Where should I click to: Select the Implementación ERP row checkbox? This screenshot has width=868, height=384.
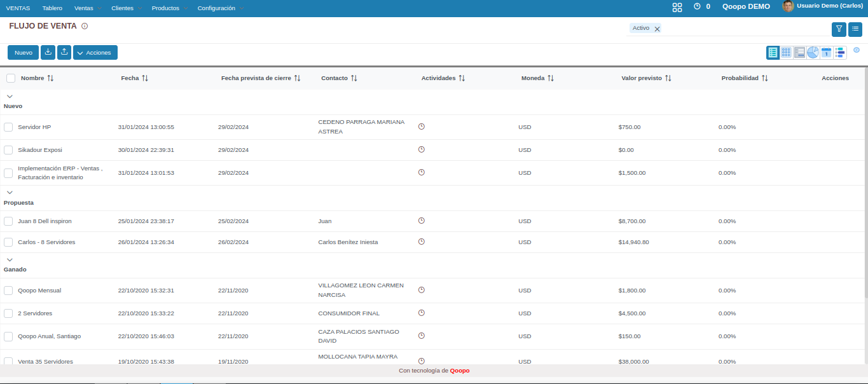click(x=8, y=173)
